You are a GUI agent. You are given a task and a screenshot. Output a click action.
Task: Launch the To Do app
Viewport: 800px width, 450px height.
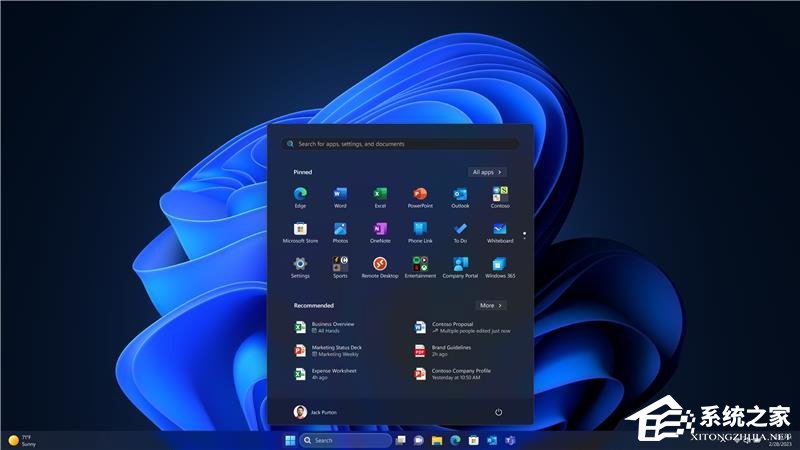460,233
